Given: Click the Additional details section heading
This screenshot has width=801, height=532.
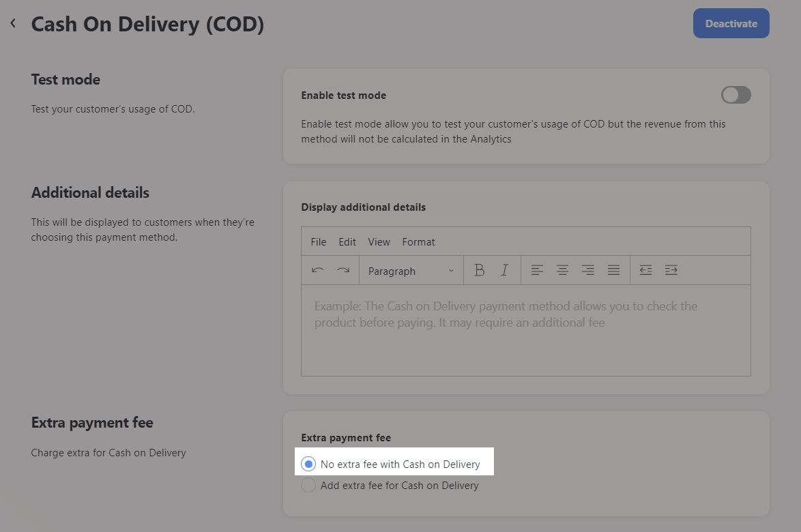Looking at the screenshot, I should click(x=91, y=193).
